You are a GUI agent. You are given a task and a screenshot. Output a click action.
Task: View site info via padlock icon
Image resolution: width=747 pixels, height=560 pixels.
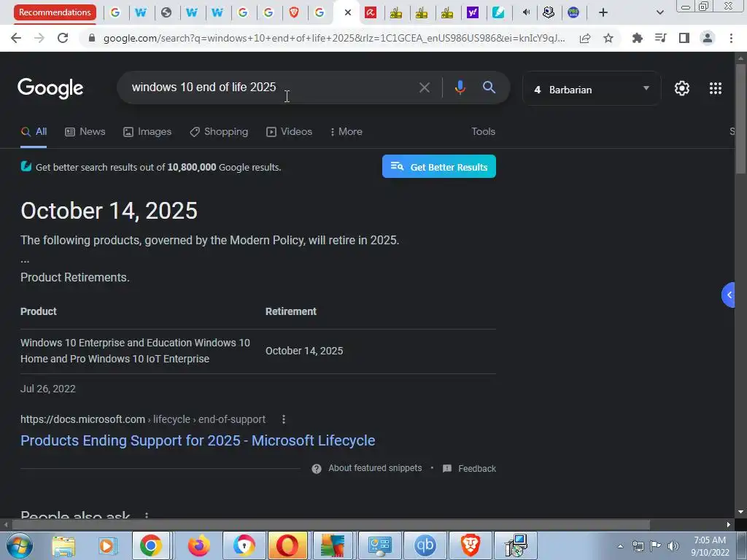point(92,38)
